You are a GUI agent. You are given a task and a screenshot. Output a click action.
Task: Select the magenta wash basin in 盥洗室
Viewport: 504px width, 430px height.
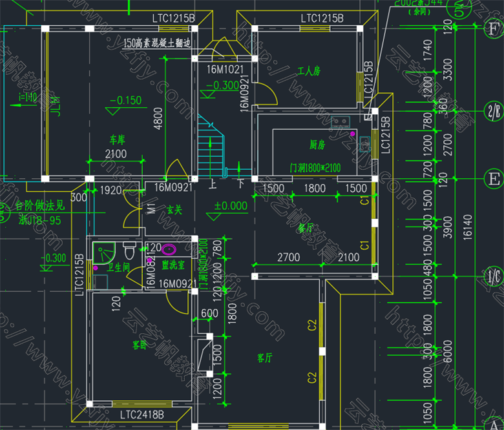(x=169, y=249)
